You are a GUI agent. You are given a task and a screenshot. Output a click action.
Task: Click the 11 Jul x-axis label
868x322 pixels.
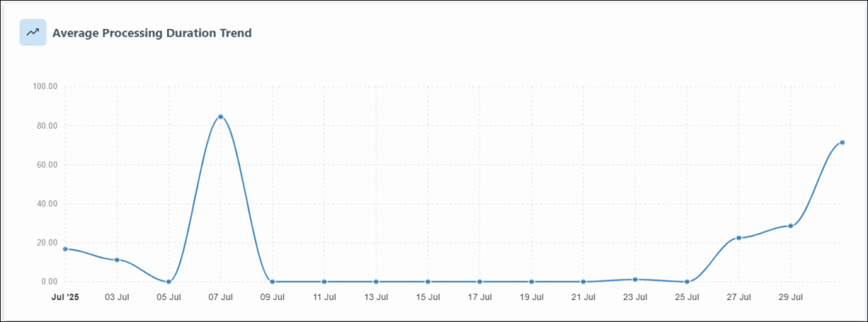[x=324, y=297]
